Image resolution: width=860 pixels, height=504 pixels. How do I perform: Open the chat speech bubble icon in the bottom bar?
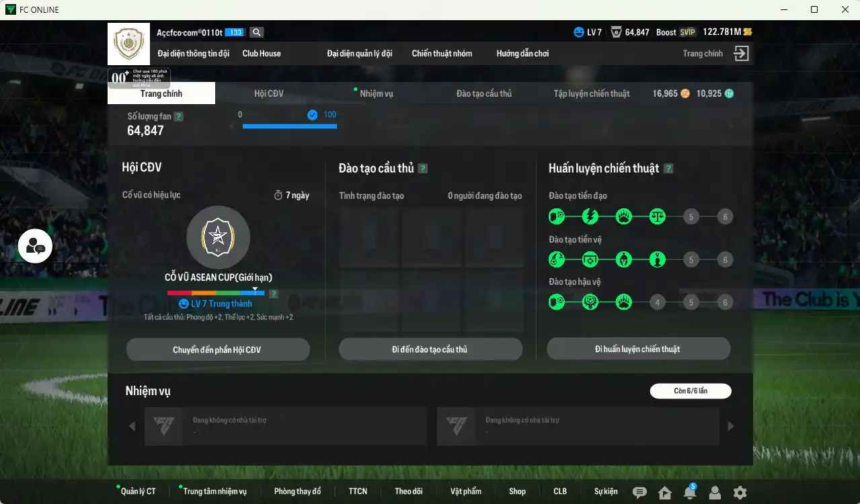tap(639, 493)
